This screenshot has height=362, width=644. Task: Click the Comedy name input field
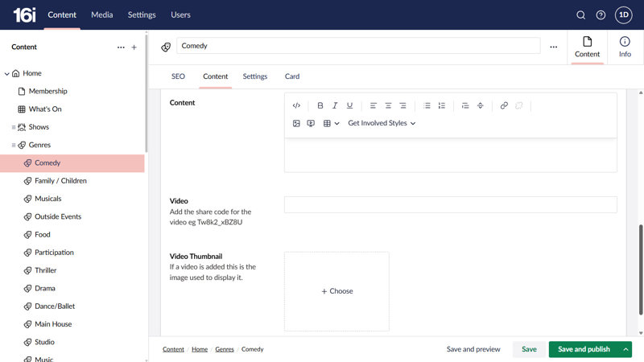click(358, 46)
